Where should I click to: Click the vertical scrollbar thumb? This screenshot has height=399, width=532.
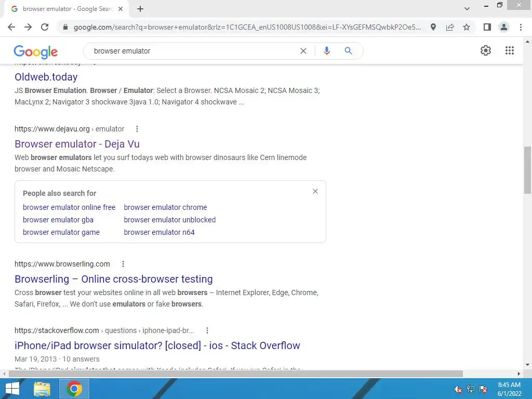click(x=527, y=170)
